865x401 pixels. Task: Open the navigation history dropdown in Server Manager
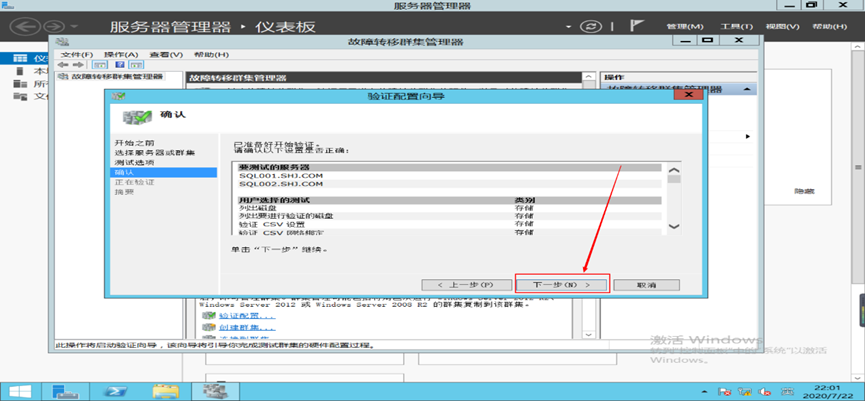[74, 26]
